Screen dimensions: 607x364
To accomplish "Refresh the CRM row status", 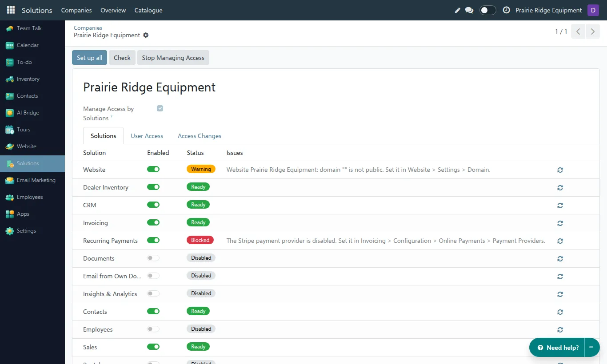I will pyautogui.click(x=560, y=206).
